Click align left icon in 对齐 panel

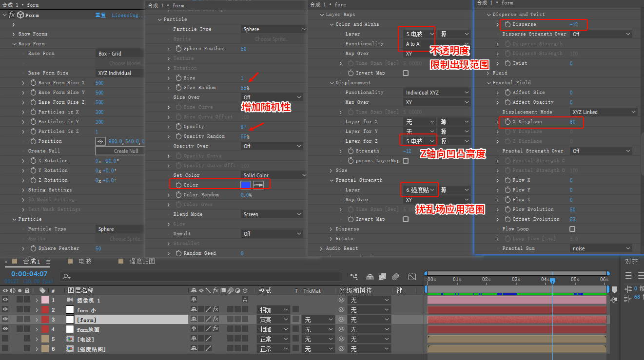pos(629,276)
